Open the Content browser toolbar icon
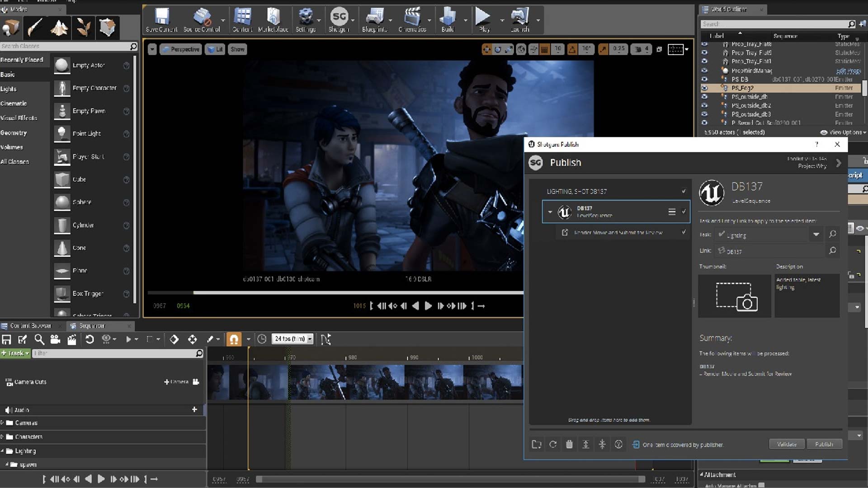868x488 pixels. point(242,20)
